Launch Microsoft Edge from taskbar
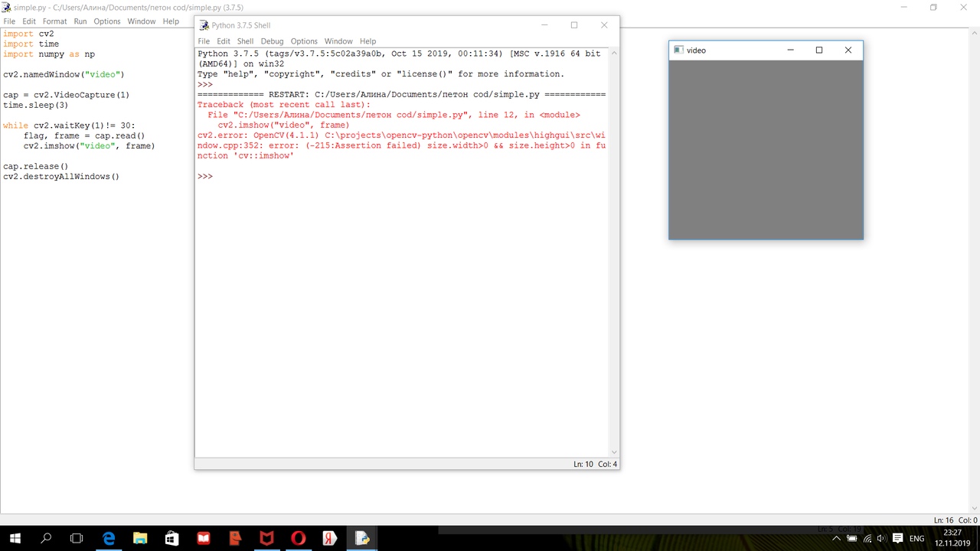980x551 pixels. click(x=109, y=538)
